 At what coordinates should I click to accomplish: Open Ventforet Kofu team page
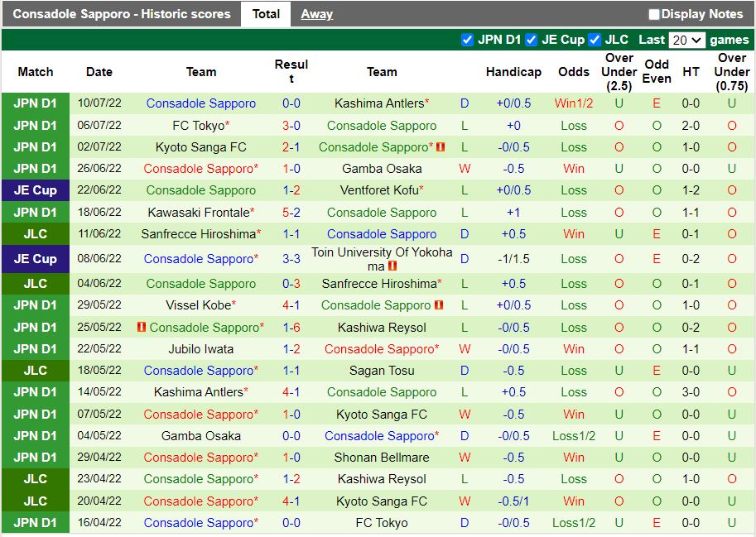(x=379, y=190)
